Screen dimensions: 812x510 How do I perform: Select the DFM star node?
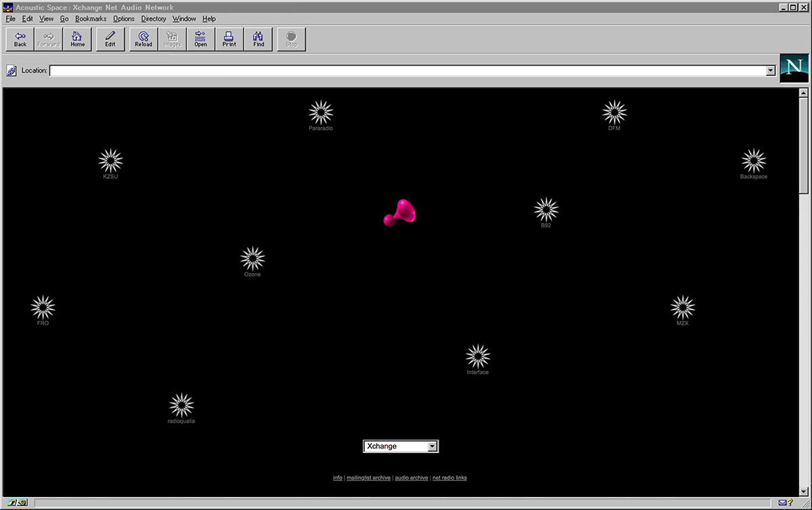614,112
